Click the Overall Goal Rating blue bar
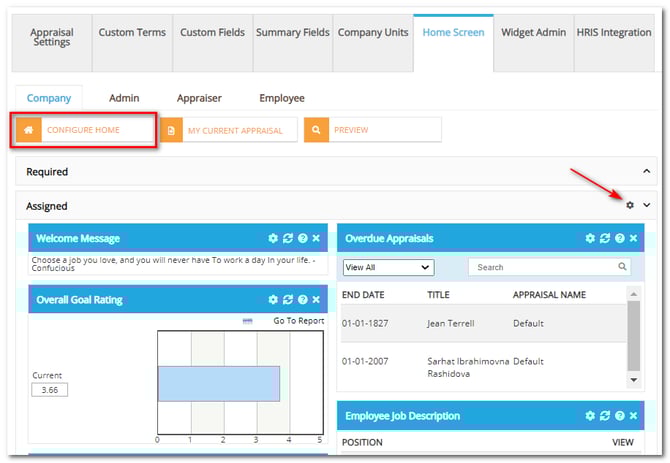The image size is (670, 463). 218,384
